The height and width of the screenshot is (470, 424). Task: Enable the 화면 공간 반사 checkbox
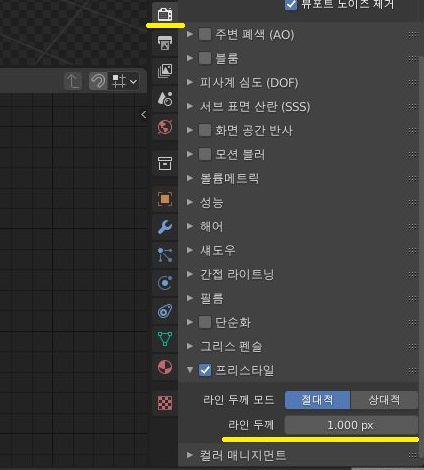coord(205,130)
